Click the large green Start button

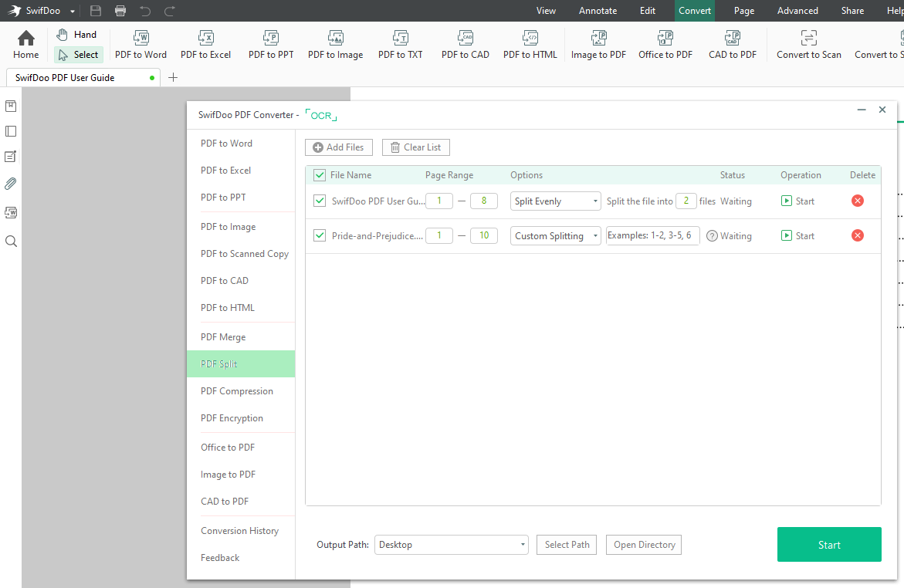[829, 544]
